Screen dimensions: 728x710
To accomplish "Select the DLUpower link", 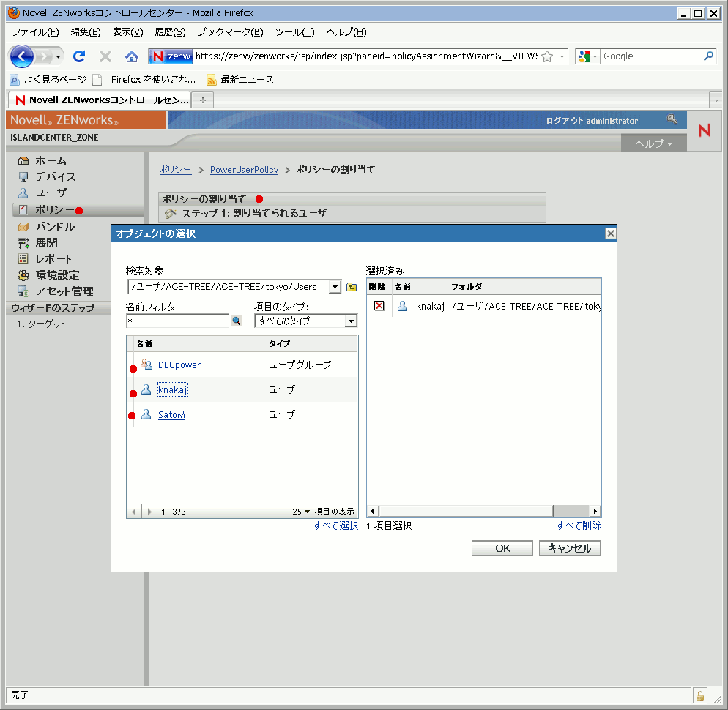I will tap(179, 365).
